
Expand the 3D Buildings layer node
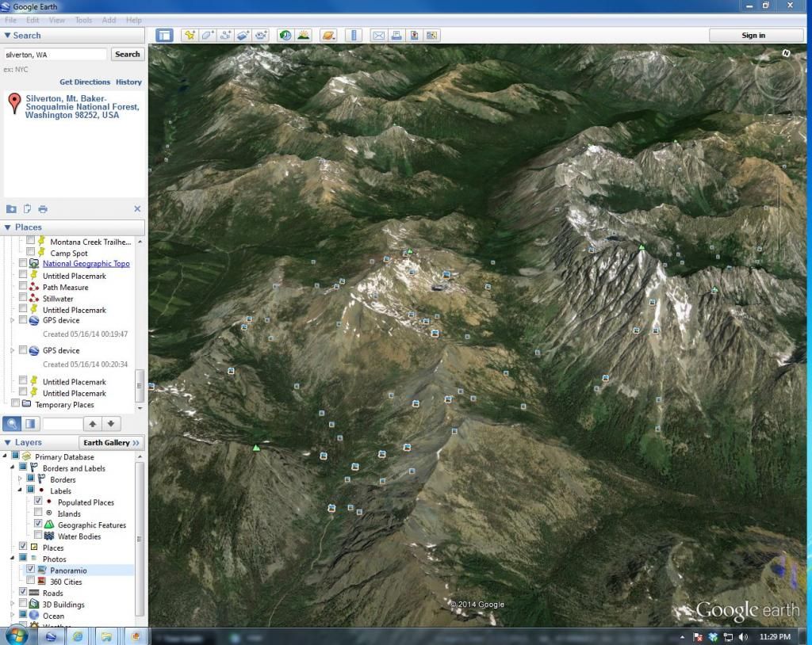pyautogui.click(x=13, y=604)
